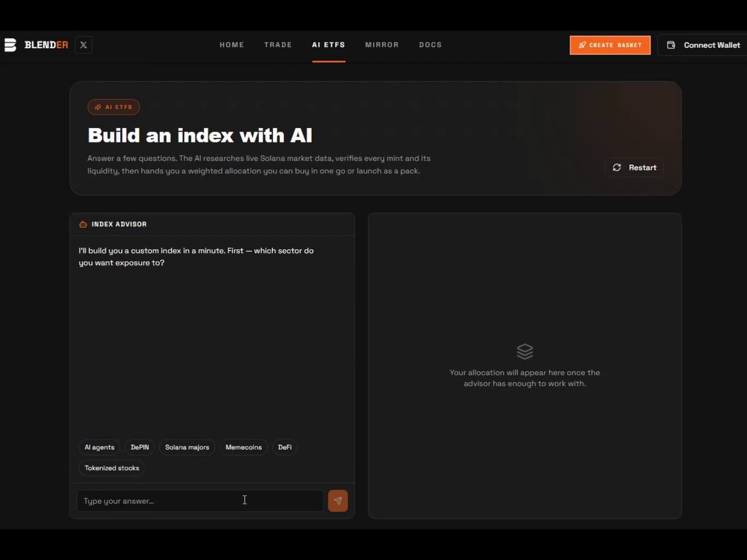Click the Index Advisor robot icon

click(x=83, y=224)
